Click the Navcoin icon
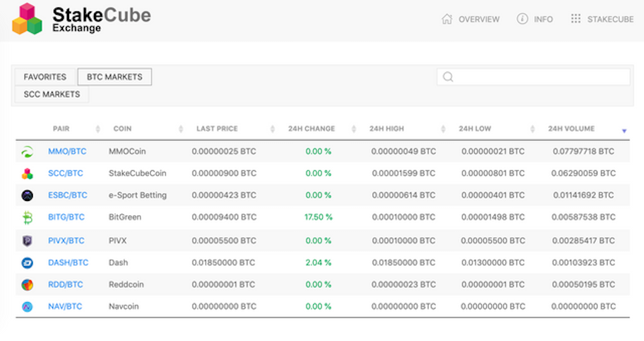 point(27,307)
